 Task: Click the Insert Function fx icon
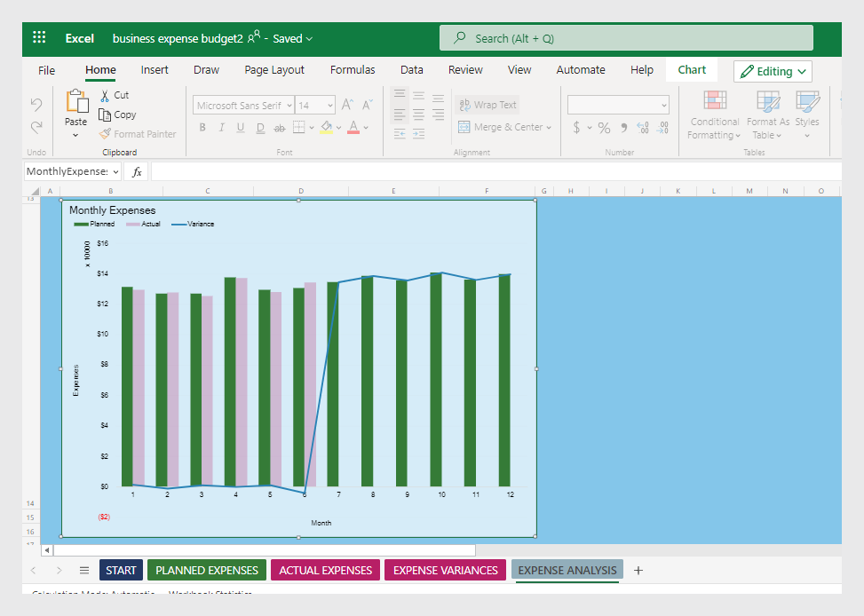tap(136, 170)
